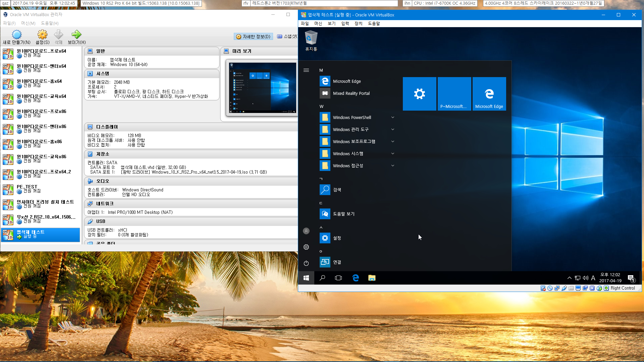Screen dimensions: 644x362
Task: Open Edge from guest taskbar
Action: [x=356, y=278]
